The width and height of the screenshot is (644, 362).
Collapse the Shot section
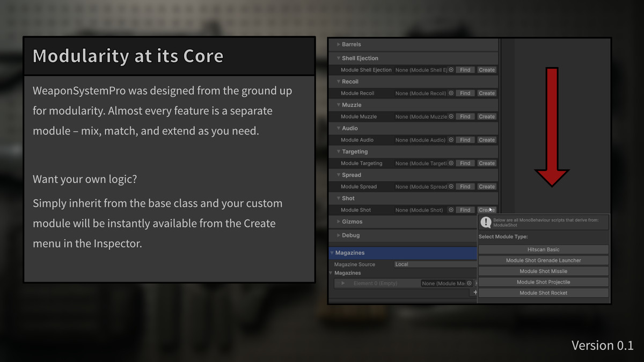pyautogui.click(x=339, y=198)
